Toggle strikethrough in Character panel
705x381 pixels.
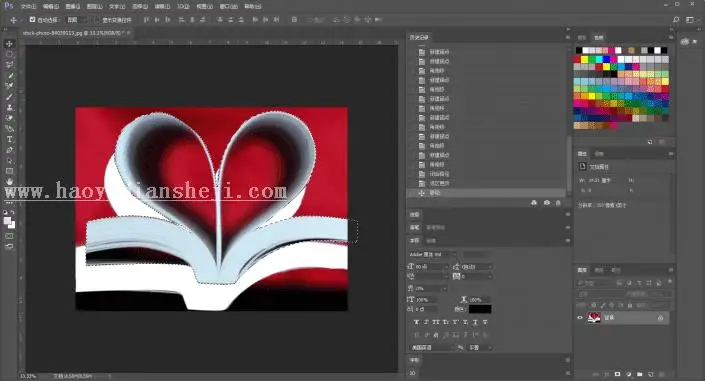pyautogui.click(x=485, y=322)
